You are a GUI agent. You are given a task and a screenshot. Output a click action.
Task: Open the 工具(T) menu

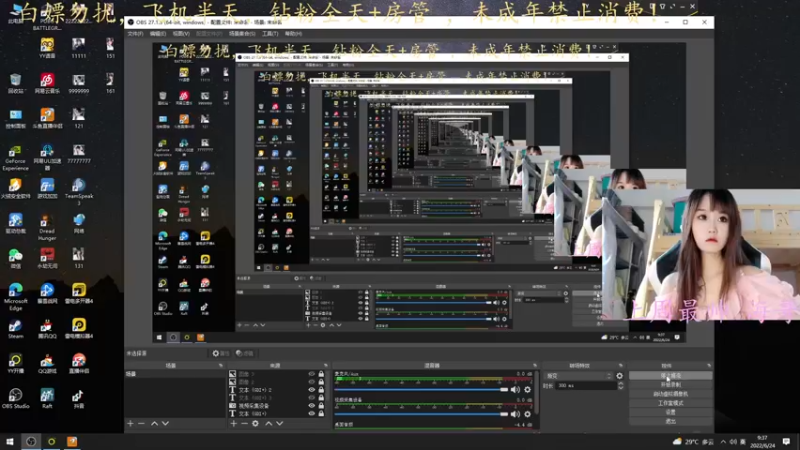tap(270, 34)
